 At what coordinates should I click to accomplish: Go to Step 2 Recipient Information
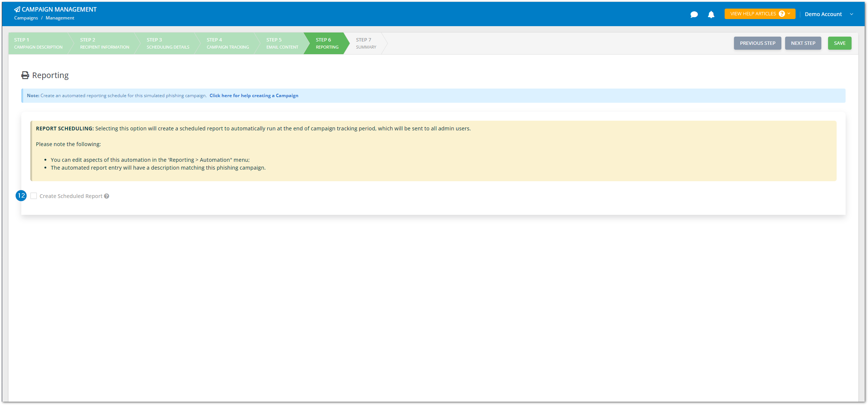105,43
